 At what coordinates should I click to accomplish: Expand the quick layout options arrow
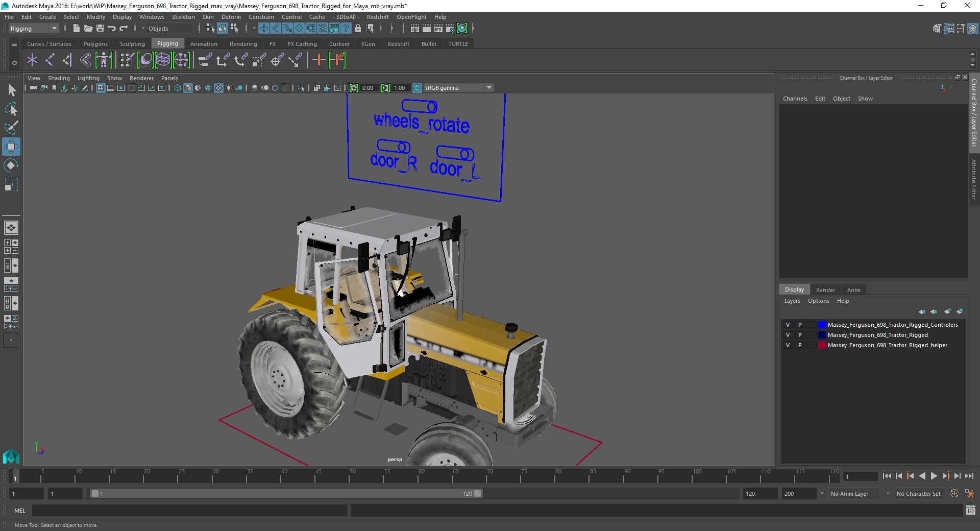pos(11,340)
